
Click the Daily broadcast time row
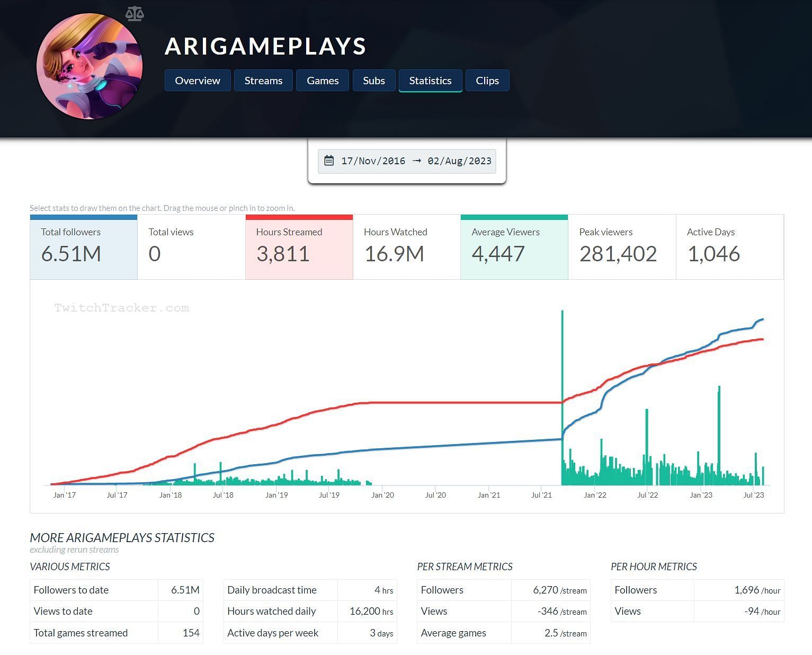pos(309,590)
